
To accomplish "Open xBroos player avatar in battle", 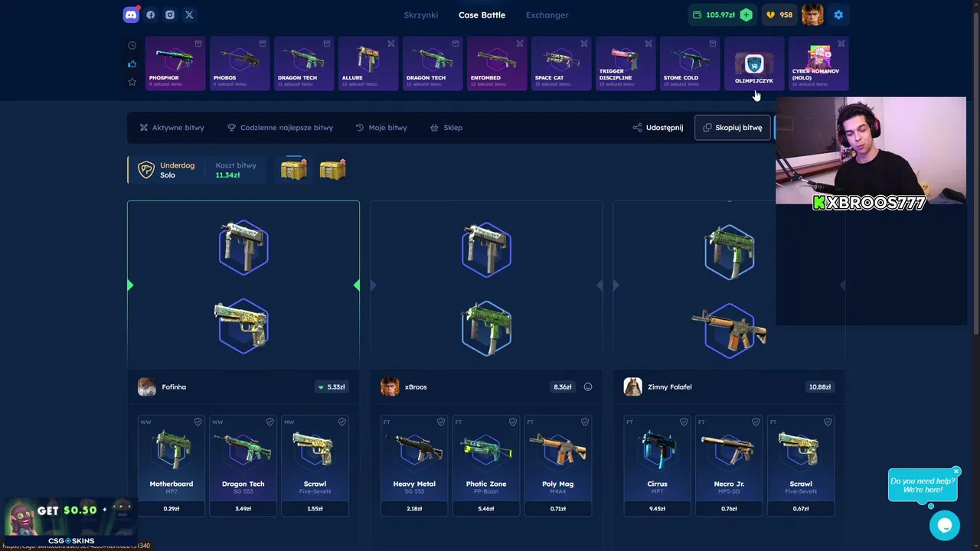I will pyautogui.click(x=390, y=386).
